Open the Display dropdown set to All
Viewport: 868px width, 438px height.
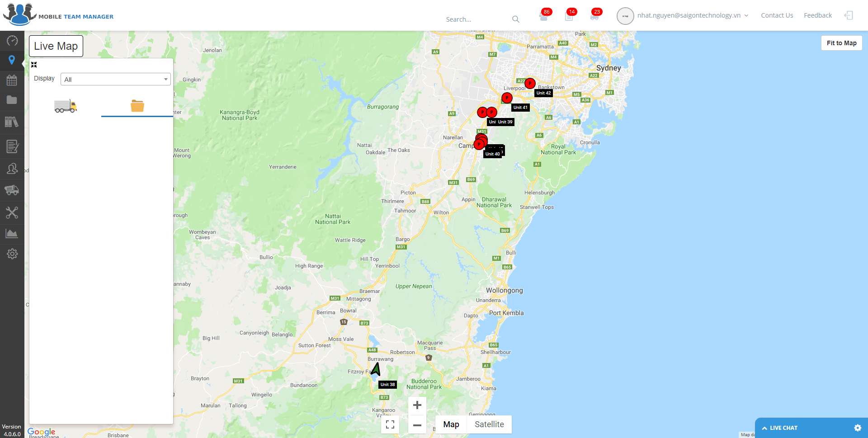(116, 80)
